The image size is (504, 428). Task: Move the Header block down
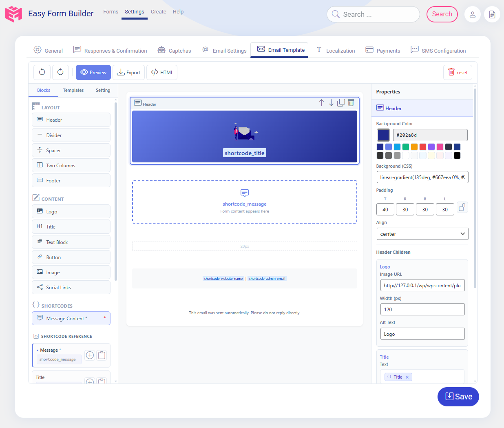(x=331, y=102)
